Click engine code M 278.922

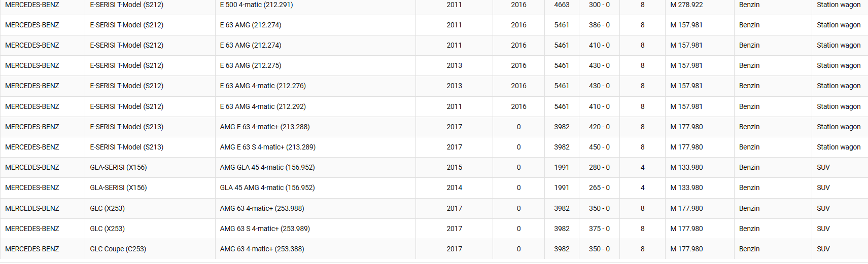tap(686, 5)
